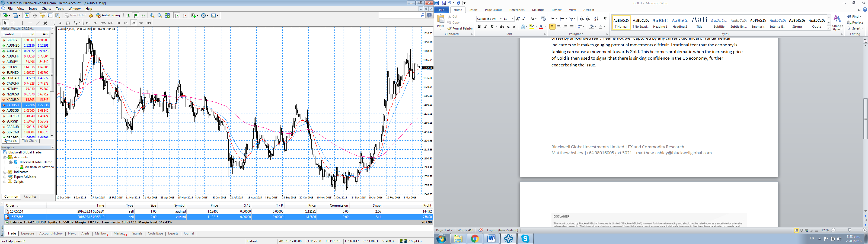
Task: Select the Text Label tool
Action: (x=68, y=23)
